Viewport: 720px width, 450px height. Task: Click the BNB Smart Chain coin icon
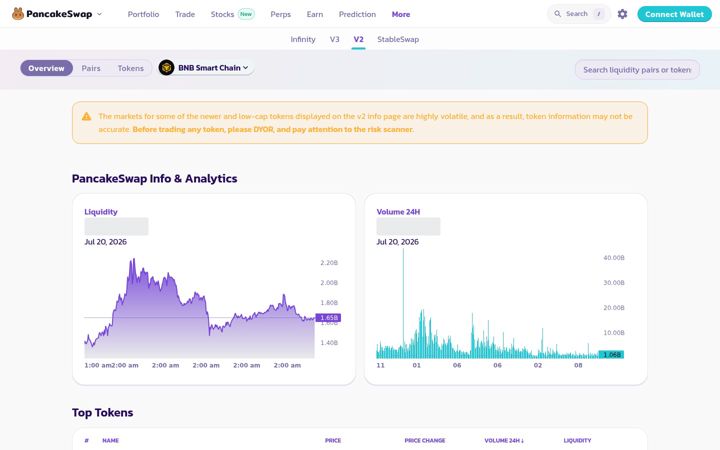pos(166,68)
